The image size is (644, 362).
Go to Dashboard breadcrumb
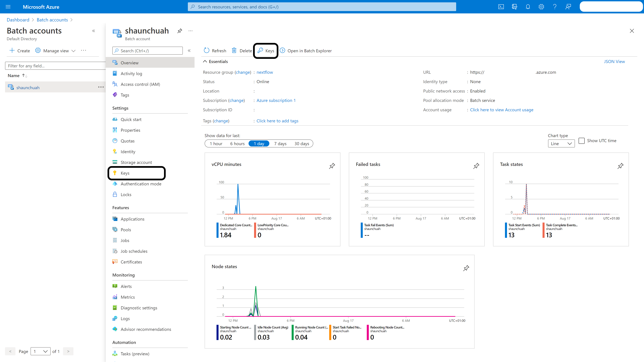[x=18, y=20]
